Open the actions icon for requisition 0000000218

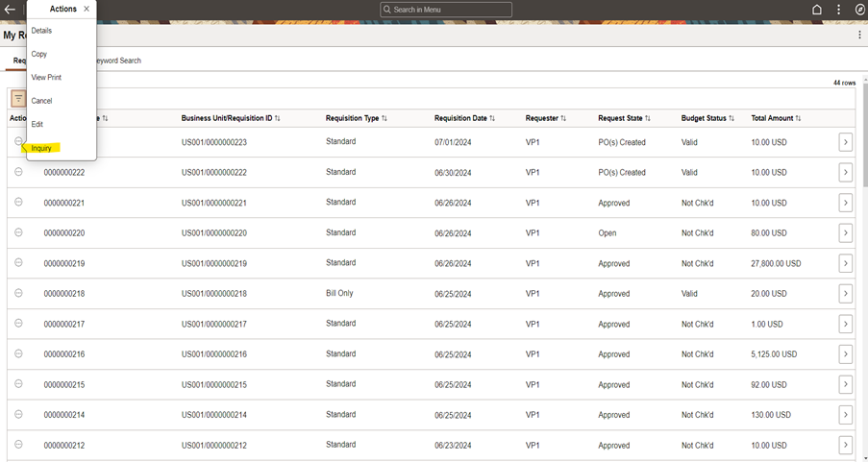[x=18, y=293]
